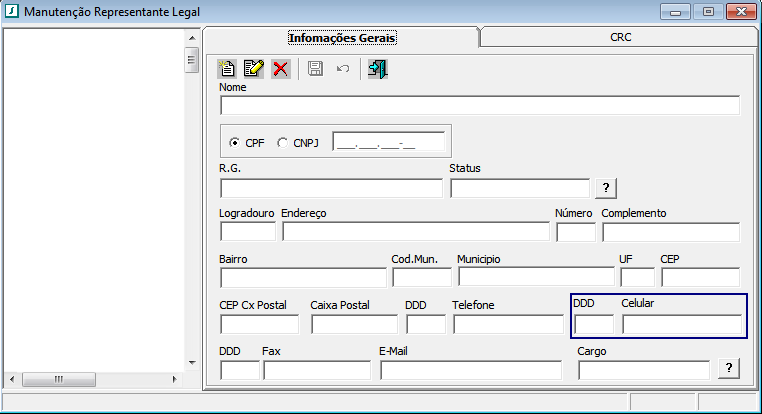Click the Celular number field
The image size is (762, 414).
[x=681, y=324]
